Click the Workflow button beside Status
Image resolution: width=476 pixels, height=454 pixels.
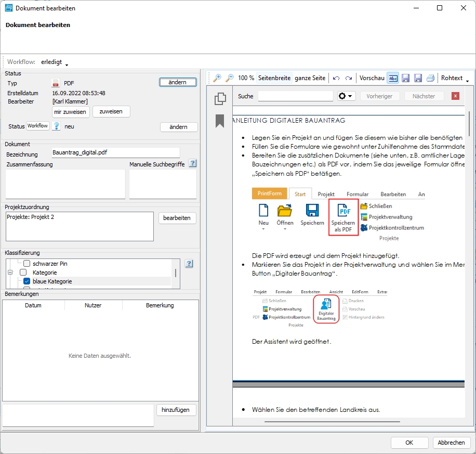(x=37, y=126)
